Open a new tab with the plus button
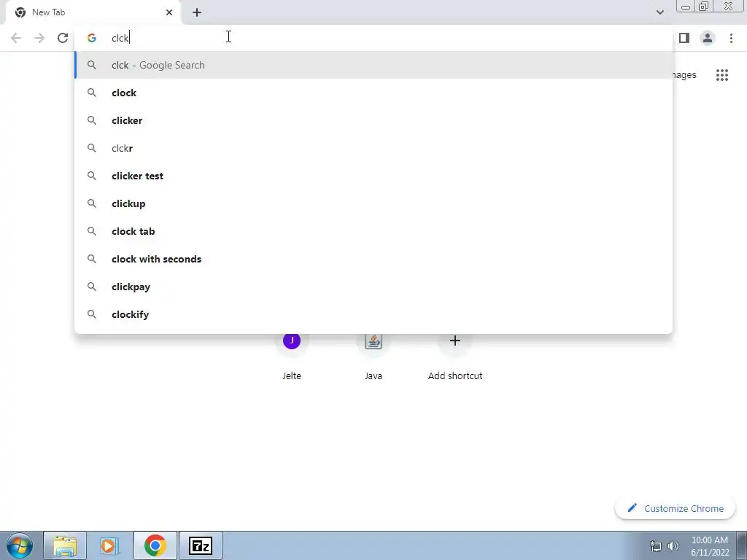The height and width of the screenshot is (560, 747). (197, 12)
